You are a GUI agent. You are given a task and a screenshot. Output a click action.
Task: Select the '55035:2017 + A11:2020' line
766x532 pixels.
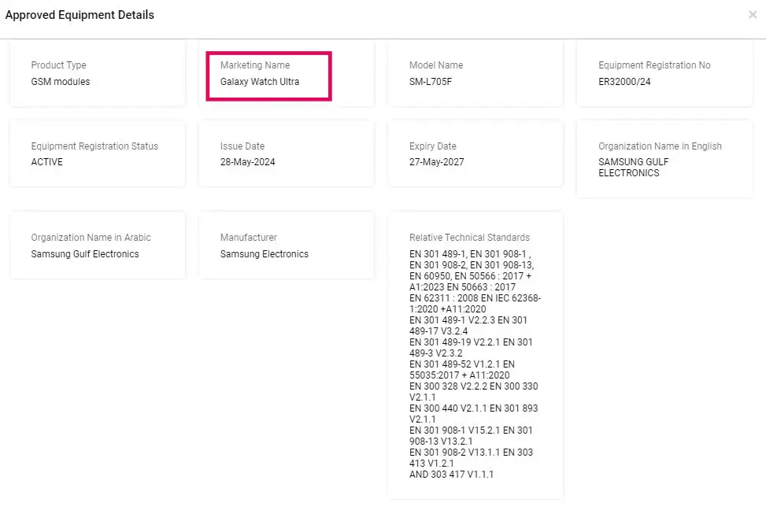(460, 375)
